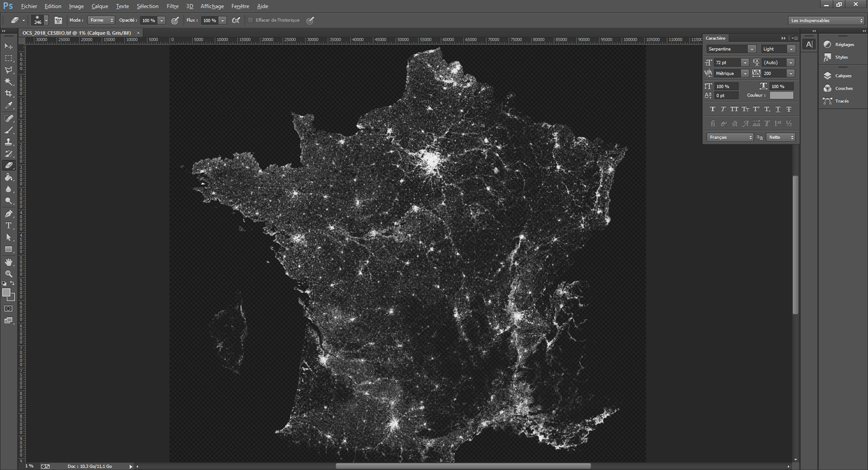Select the Blur tool
The width and height of the screenshot is (868, 470).
click(9, 189)
